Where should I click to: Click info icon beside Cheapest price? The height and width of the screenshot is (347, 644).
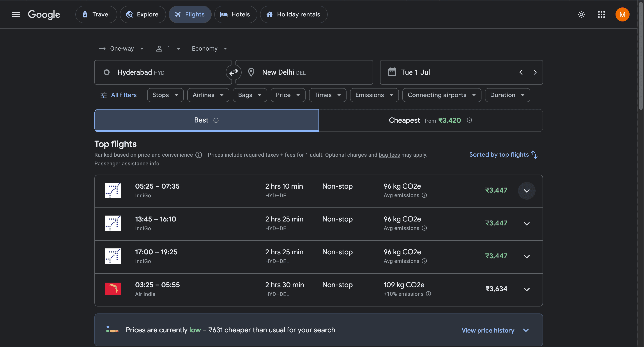(x=469, y=120)
